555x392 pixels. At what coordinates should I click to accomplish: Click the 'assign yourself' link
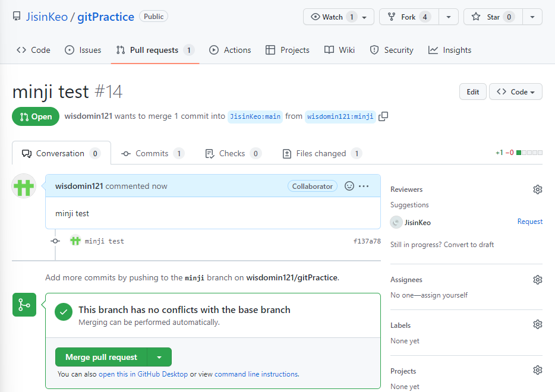click(444, 295)
